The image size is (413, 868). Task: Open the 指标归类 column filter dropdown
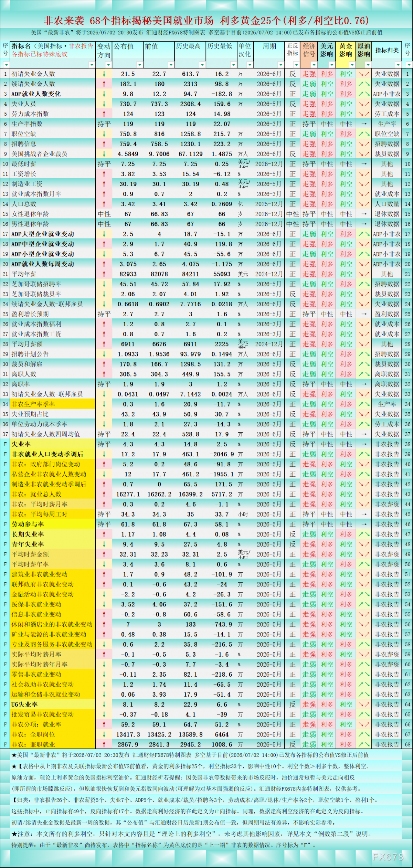point(398,64)
